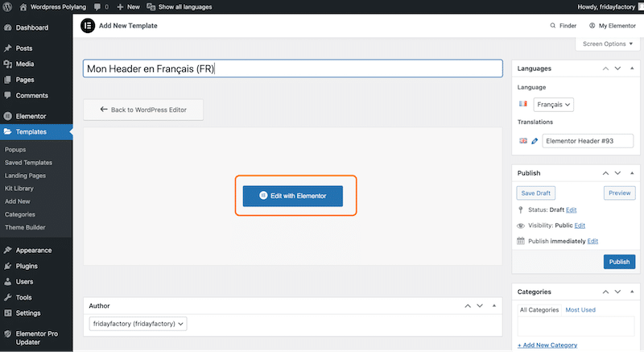Screen dimensions: 644x352
Task: Toggle the Categories panel collapse arrow
Action: [x=632, y=292]
